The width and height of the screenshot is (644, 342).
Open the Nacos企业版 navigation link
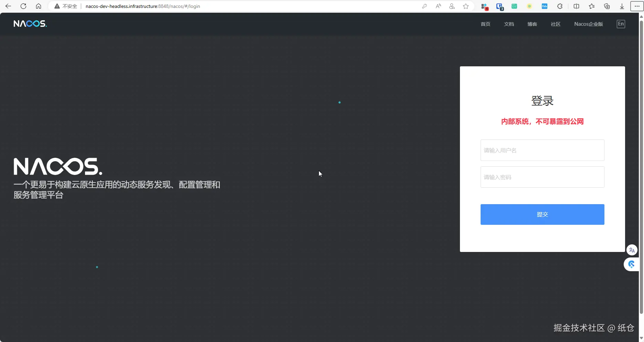coord(589,24)
